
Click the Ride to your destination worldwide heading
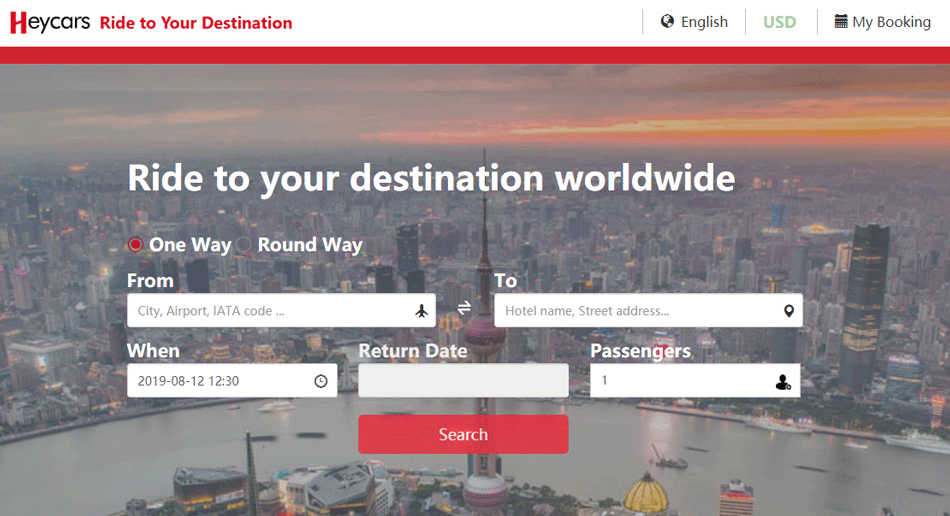click(x=431, y=179)
